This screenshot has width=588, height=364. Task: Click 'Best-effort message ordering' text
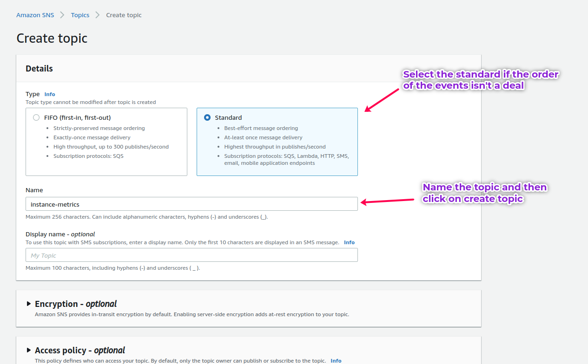click(261, 128)
